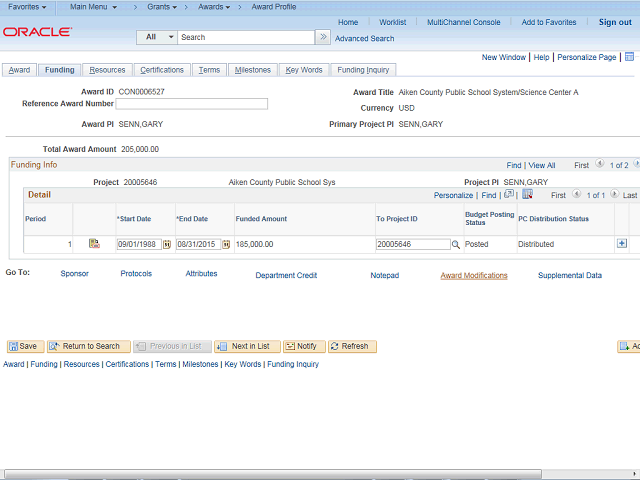Expand the Main Menu dropdown
The image size is (640, 480).
93,7
